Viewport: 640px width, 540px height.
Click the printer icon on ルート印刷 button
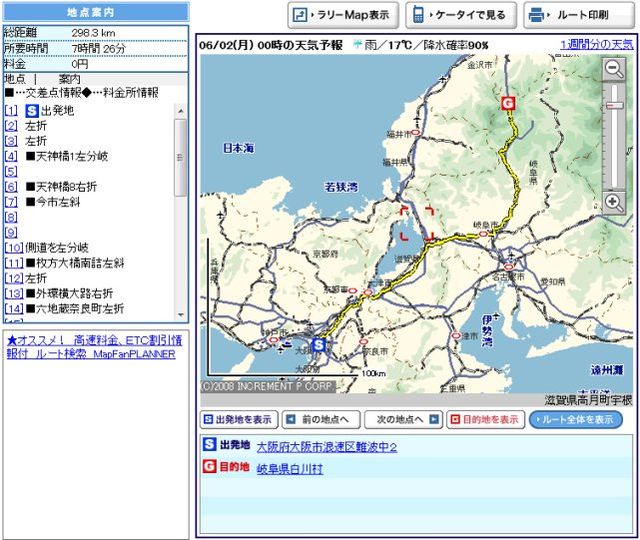pyautogui.click(x=537, y=15)
